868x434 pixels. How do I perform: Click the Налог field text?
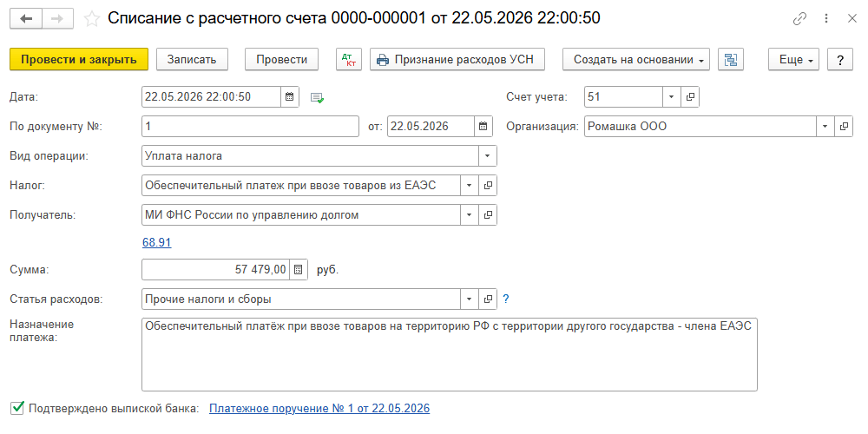tap(301, 186)
